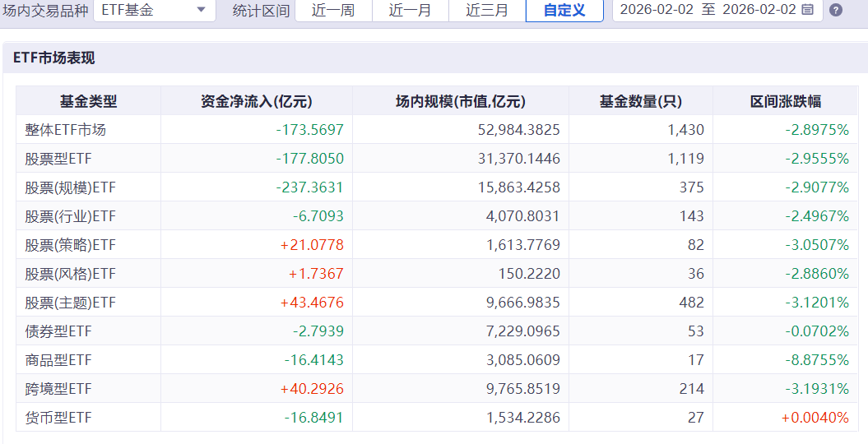Click the date range input field
Viewport: 868px width, 444px height.
[x=717, y=10]
